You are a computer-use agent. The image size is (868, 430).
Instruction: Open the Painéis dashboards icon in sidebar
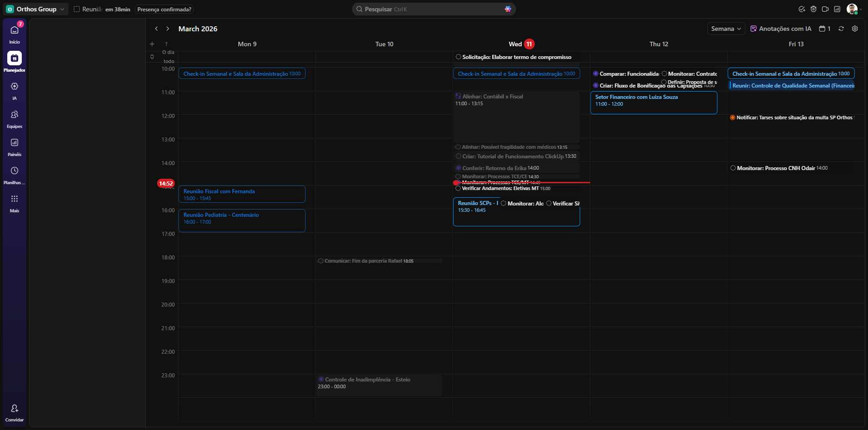coord(15,143)
